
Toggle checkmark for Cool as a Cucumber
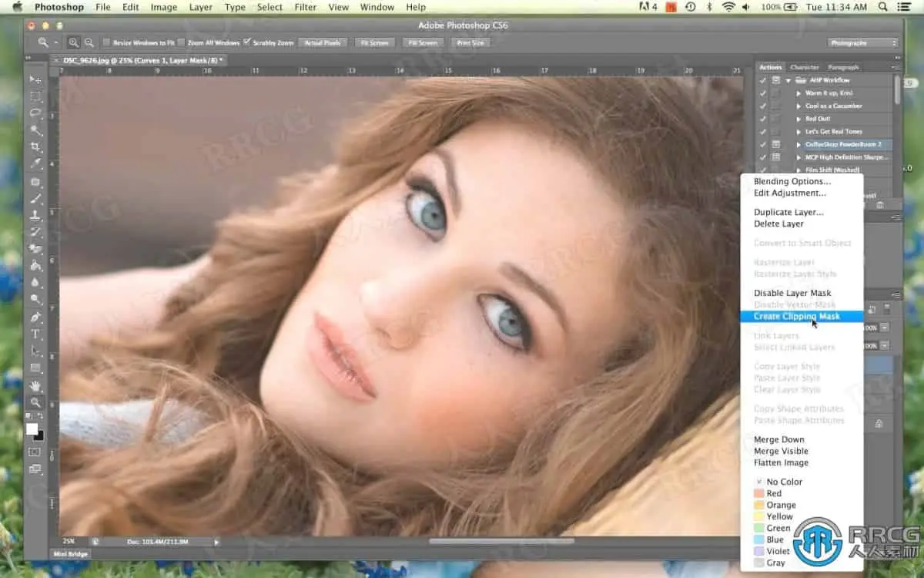tap(763, 106)
